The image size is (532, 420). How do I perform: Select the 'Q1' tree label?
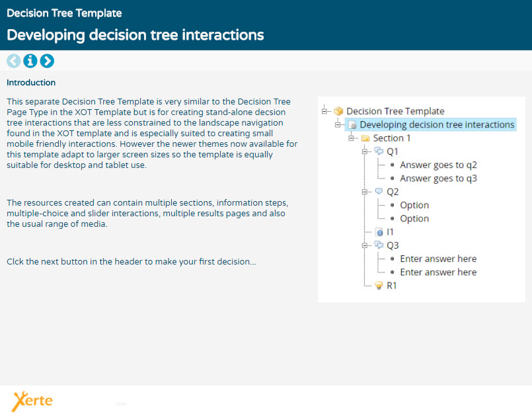coord(392,151)
